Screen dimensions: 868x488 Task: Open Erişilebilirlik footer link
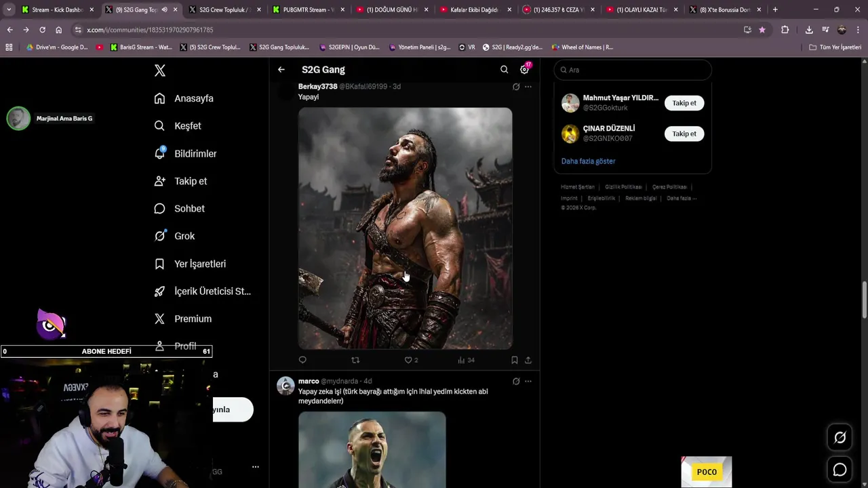point(601,199)
